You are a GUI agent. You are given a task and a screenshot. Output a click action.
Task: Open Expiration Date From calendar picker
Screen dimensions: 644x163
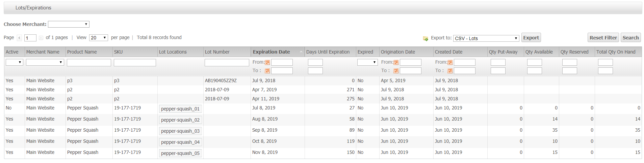point(267,62)
